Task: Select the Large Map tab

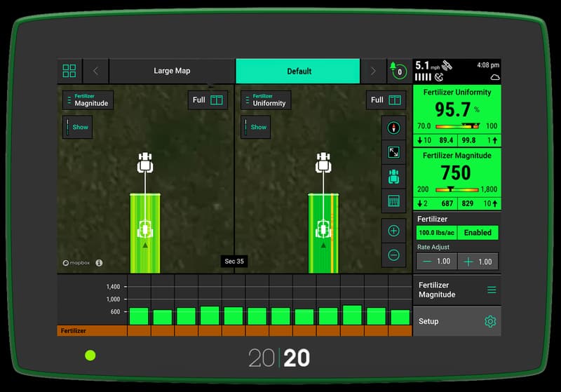Action: pyautogui.click(x=172, y=71)
